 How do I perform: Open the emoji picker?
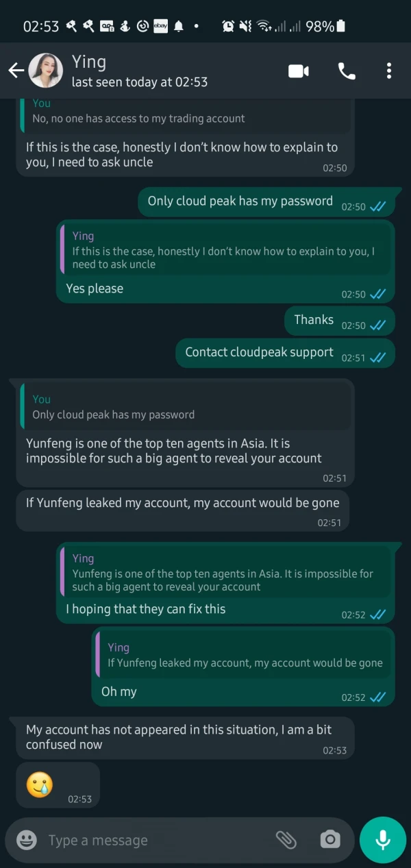tap(27, 840)
